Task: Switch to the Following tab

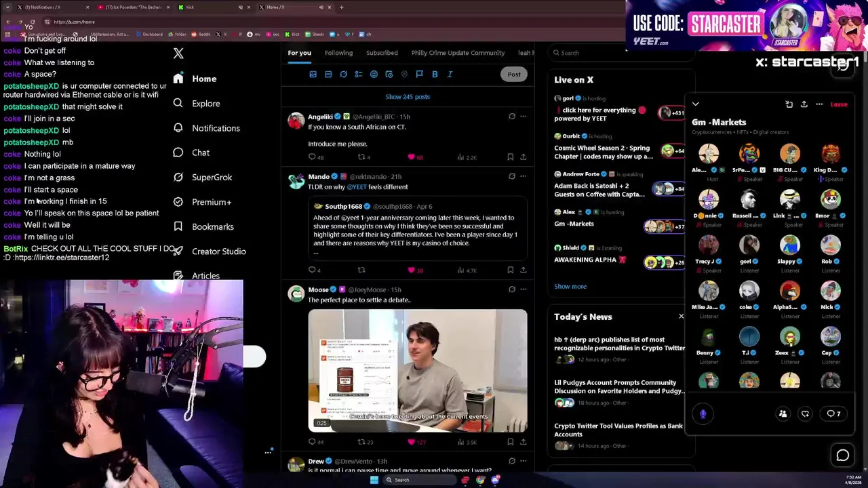Action: (x=338, y=53)
